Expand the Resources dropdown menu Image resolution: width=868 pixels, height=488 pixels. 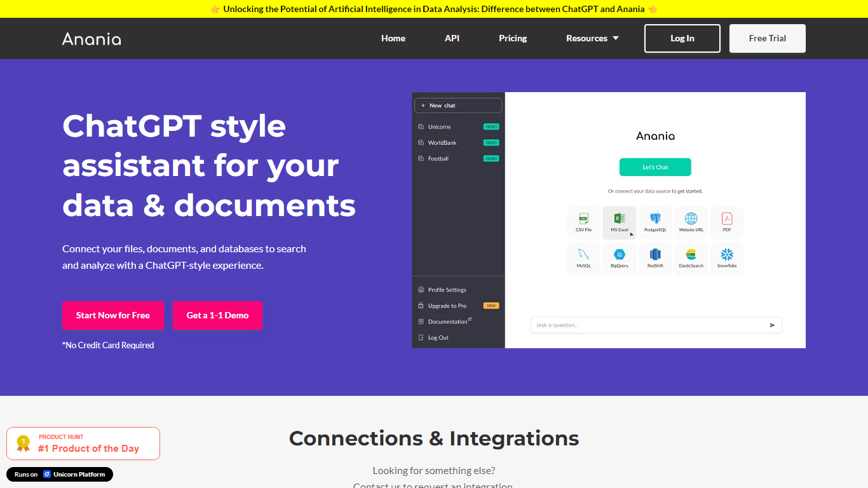click(x=592, y=38)
